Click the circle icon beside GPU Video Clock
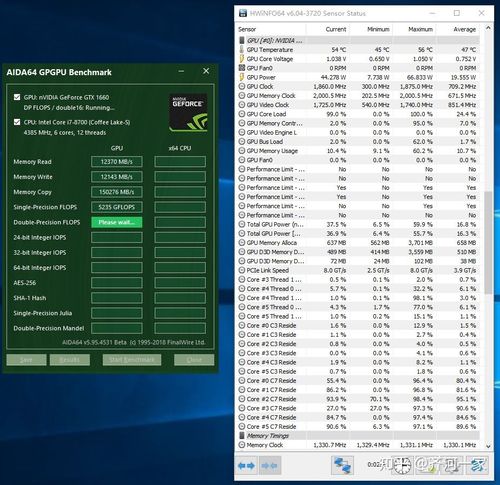The width and height of the screenshot is (500, 485). click(x=242, y=105)
